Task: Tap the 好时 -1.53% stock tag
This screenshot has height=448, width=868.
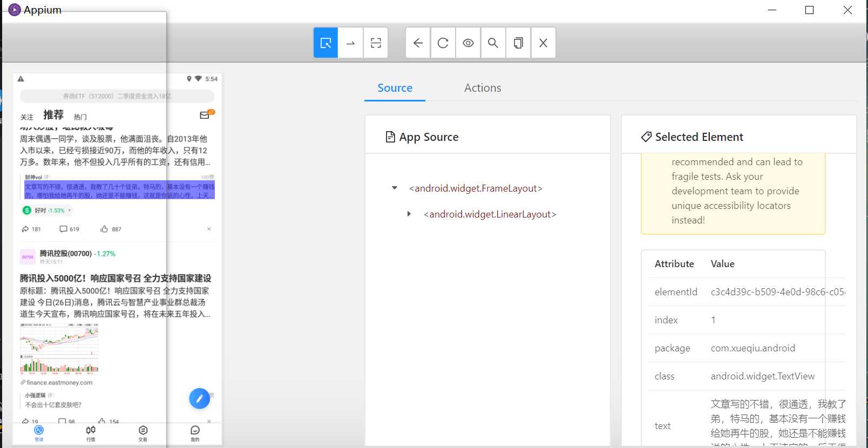Action: (x=46, y=211)
